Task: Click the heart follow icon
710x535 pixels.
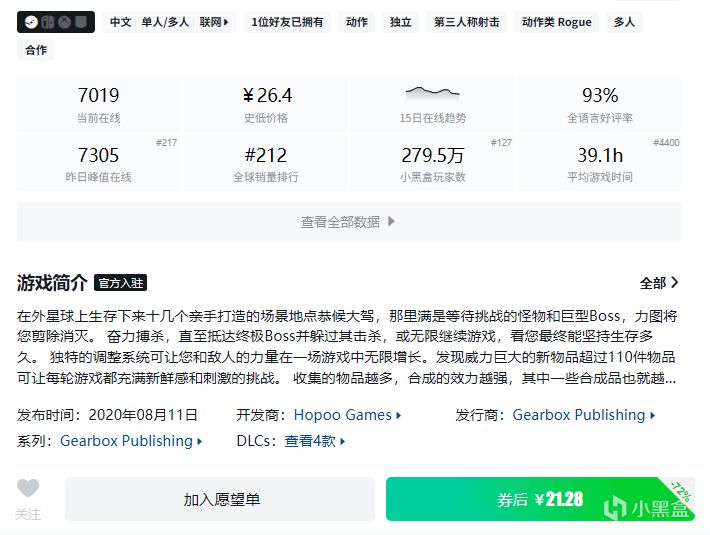Action: tap(28, 488)
